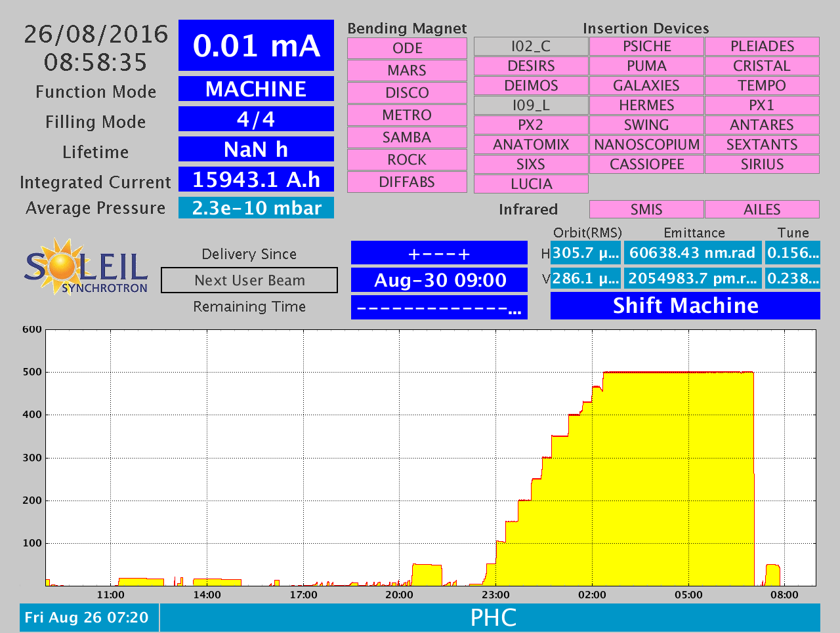Click the ROCK beamline box
The height and width of the screenshot is (633, 840).
(x=407, y=160)
